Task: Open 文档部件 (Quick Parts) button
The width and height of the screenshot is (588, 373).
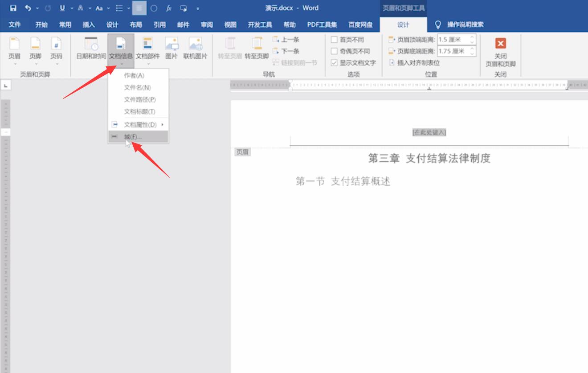Action: point(147,50)
